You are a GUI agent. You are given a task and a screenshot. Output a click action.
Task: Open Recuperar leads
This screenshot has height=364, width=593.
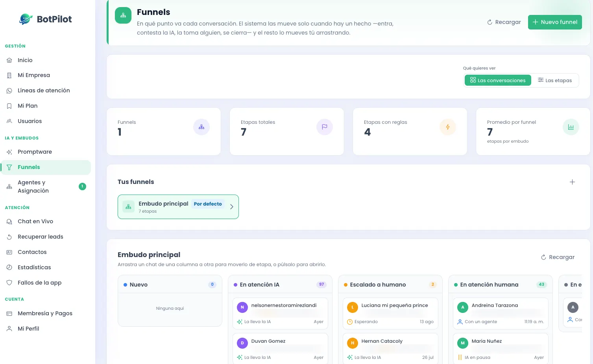tap(46, 237)
